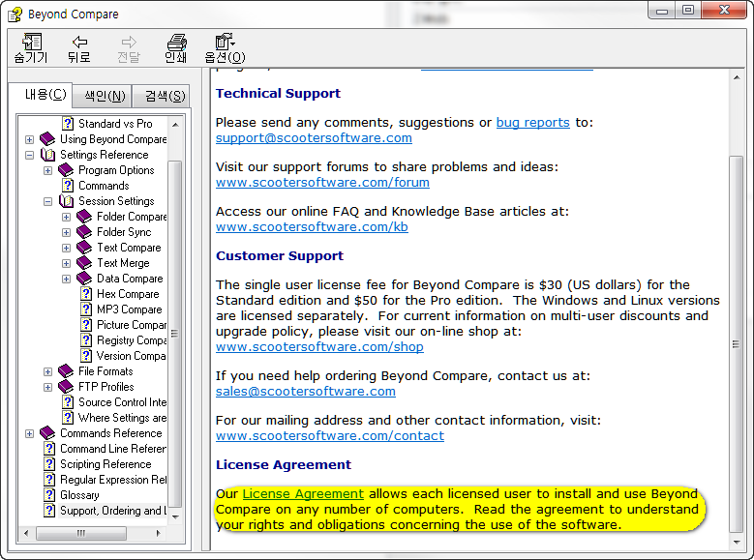754x560 pixels.
Task: Collapse the Settings Reference node
Action: (x=29, y=156)
